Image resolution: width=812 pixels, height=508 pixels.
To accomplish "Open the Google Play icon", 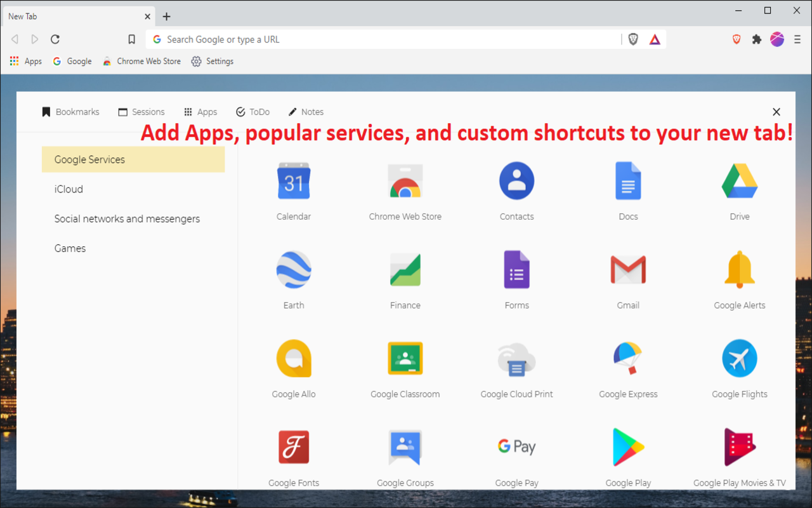I will [628, 447].
